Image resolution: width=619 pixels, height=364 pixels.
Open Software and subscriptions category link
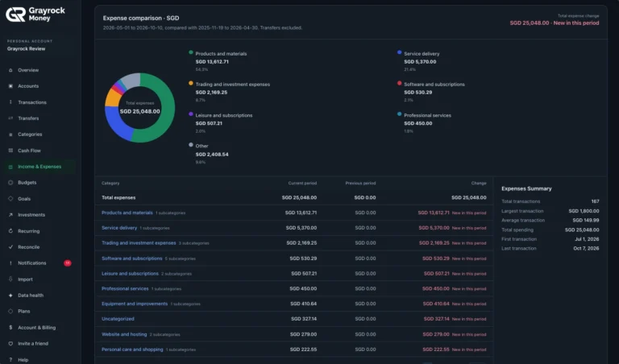click(132, 259)
